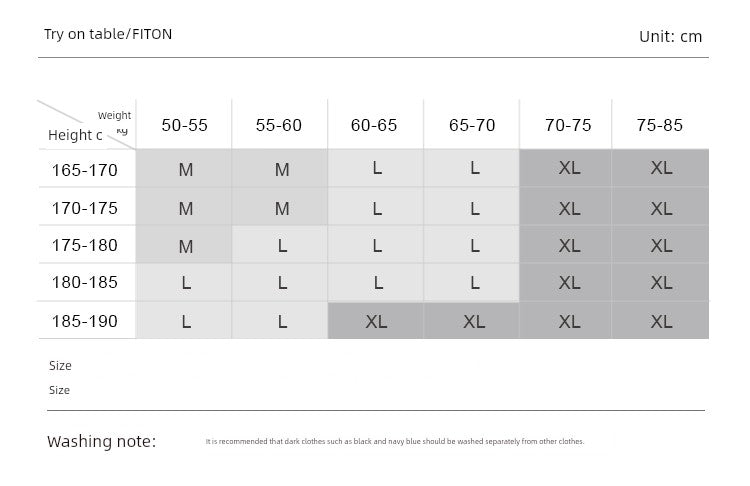This screenshot has height=486, width=750.
Task: Click the "Washing note:" heading
Action: (x=102, y=441)
